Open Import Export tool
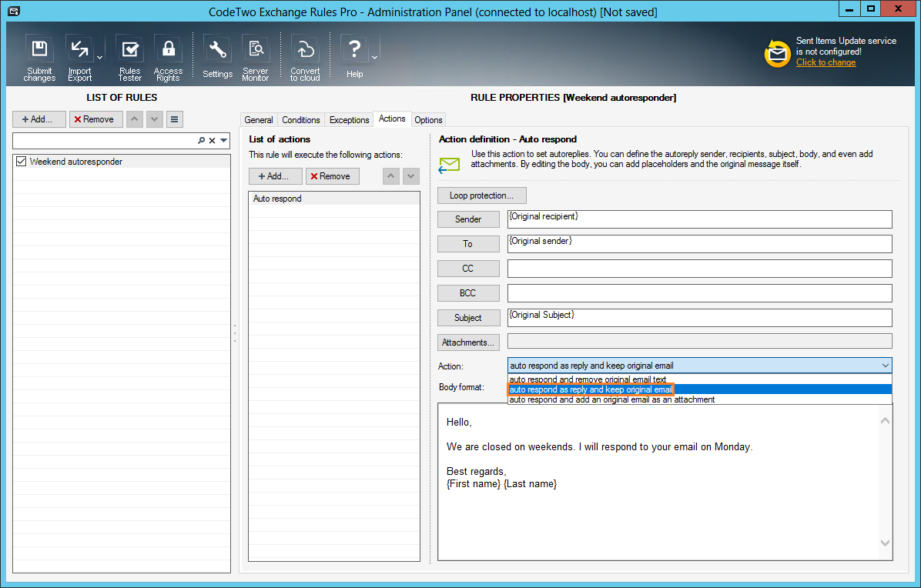 point(79,58)
